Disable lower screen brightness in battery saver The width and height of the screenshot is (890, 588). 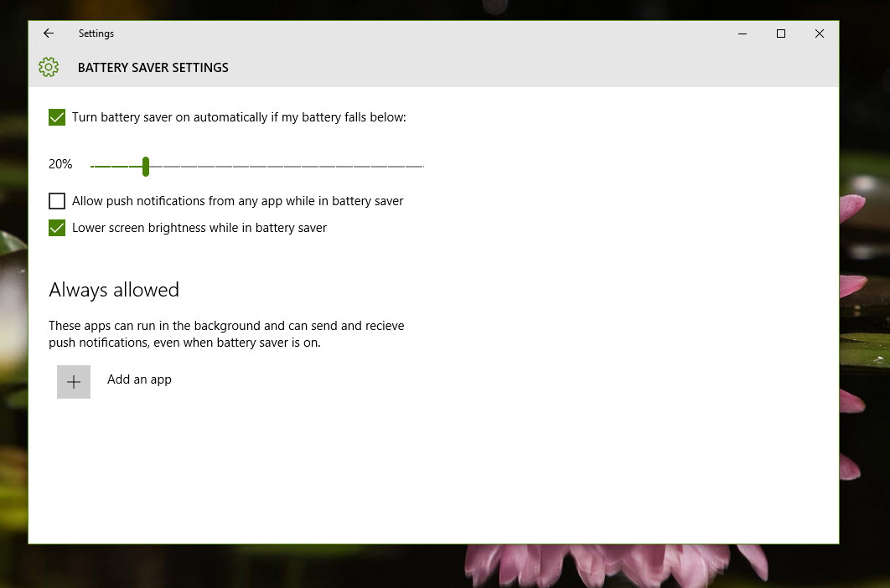56,227
